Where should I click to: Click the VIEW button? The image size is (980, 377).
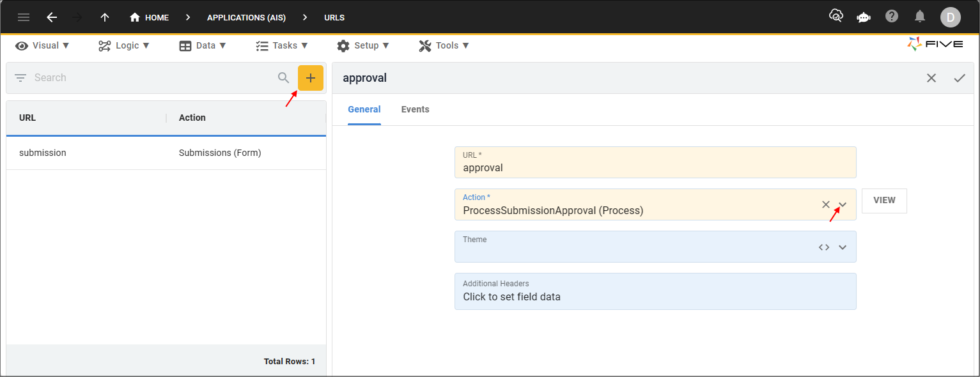884,201
